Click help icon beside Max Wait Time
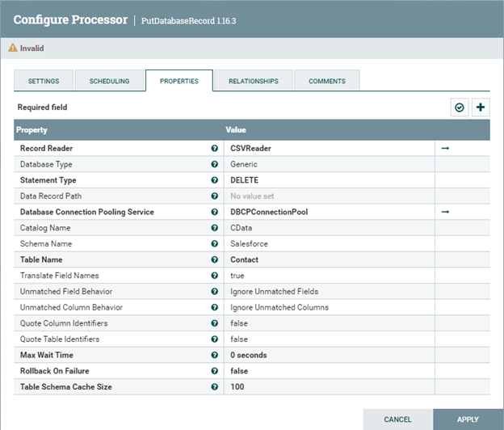504x430 pixels. (214, 355)
